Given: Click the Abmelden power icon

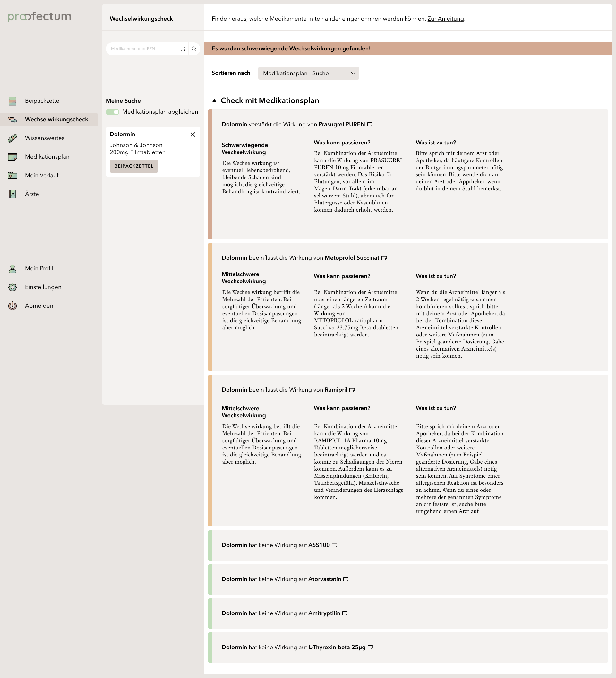Looking at the screenshot, I should [13, 306].
